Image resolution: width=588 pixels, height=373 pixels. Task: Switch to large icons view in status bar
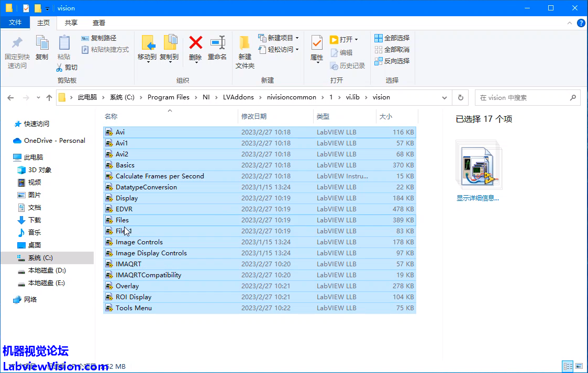[579, 366]
